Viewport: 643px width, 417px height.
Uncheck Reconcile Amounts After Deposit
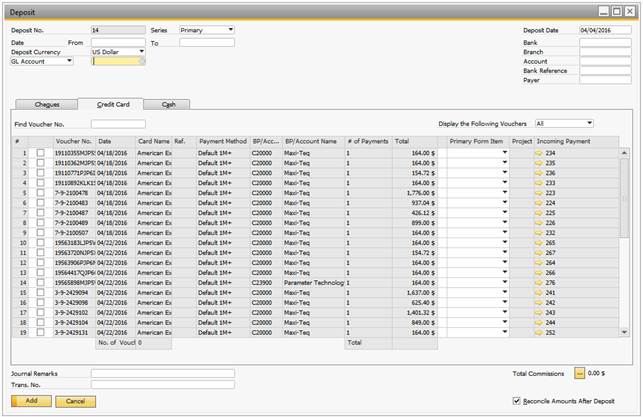click(516, 401)
